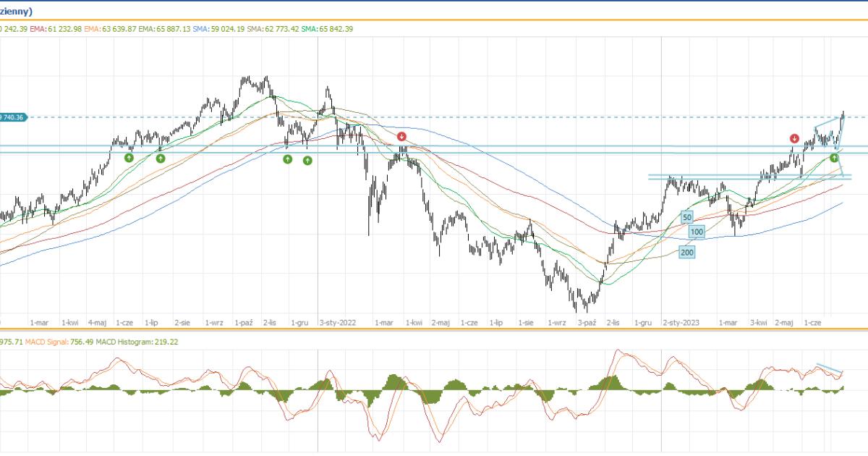Click the 3-sty-2022 date on time axis

click(339, 323)
